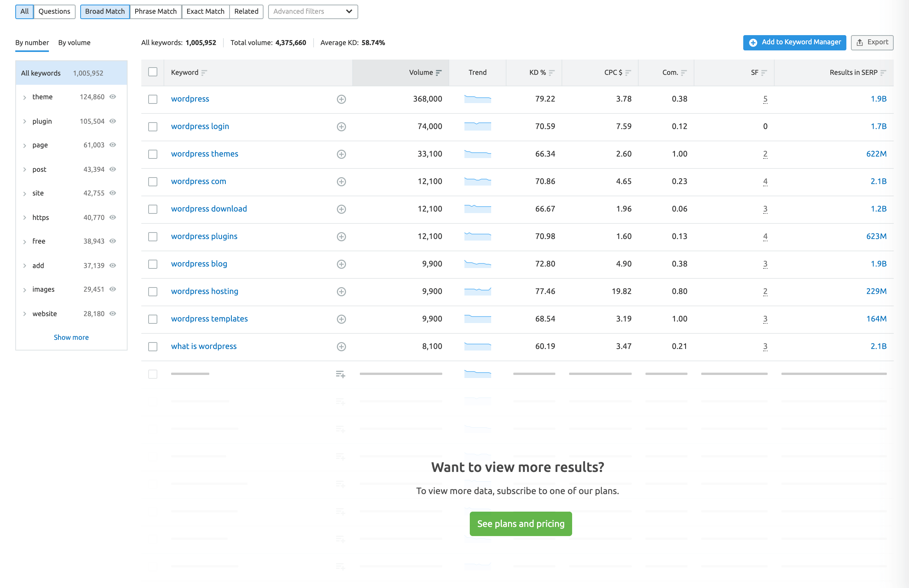Click "Add to Keyword Manager" button

pyautogui.click(x=794, y=42)
